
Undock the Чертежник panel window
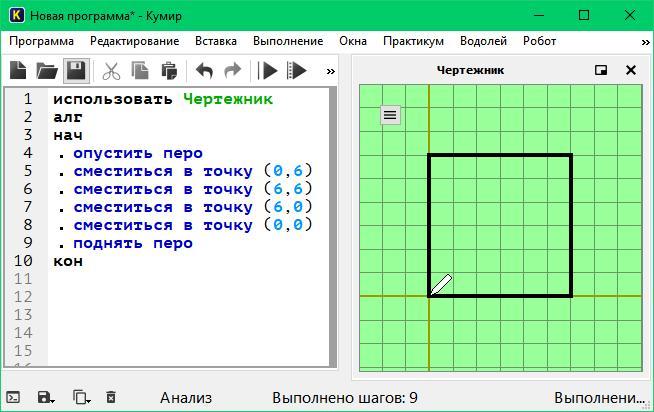click(x=601, y=70)
